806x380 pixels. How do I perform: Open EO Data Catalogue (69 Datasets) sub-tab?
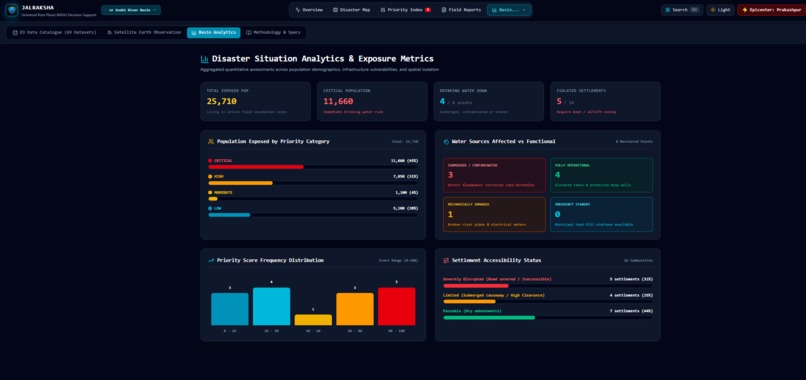pyautogui.click(x=54, y=32)
